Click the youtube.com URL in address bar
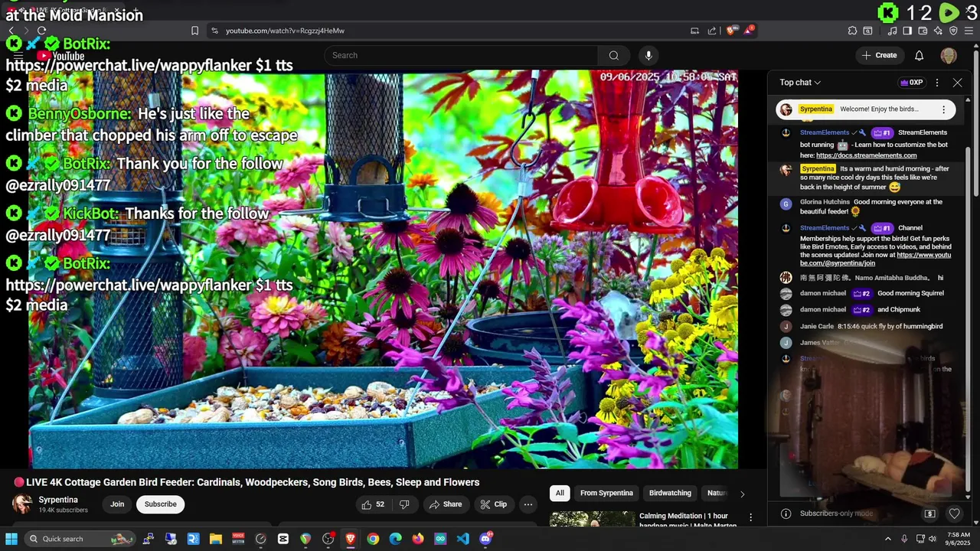 coord(285,31)
